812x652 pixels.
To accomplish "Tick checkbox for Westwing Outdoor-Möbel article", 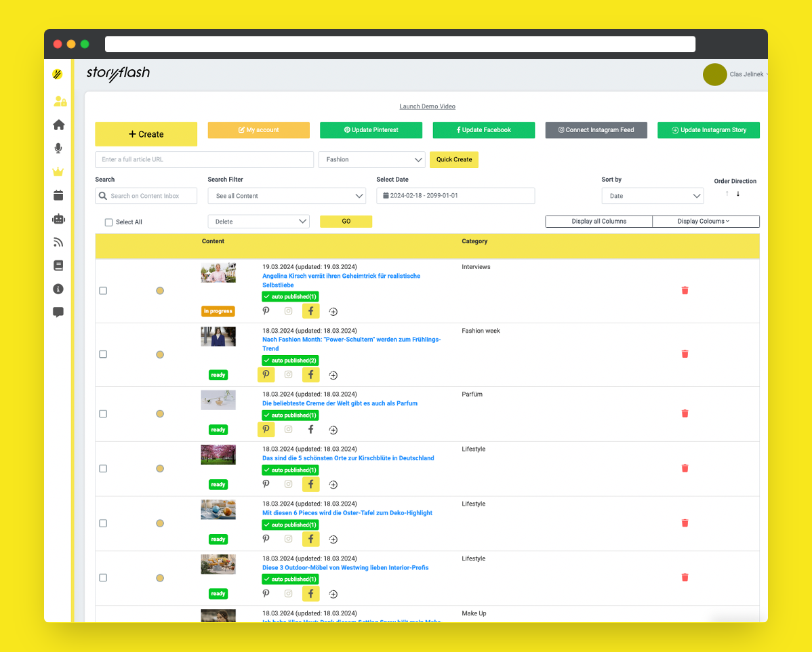I will (x=103, y=578).
